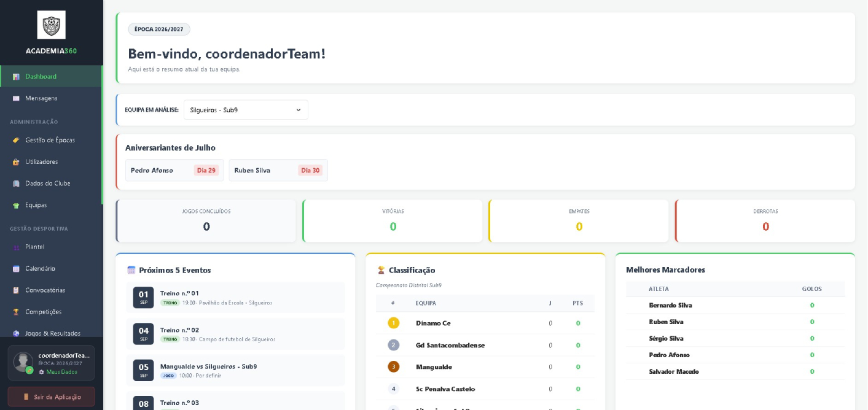This screenshot has height=410, width=868.
Task: Click Ruben Silva birthday card
Action: (x=278, y=170)
